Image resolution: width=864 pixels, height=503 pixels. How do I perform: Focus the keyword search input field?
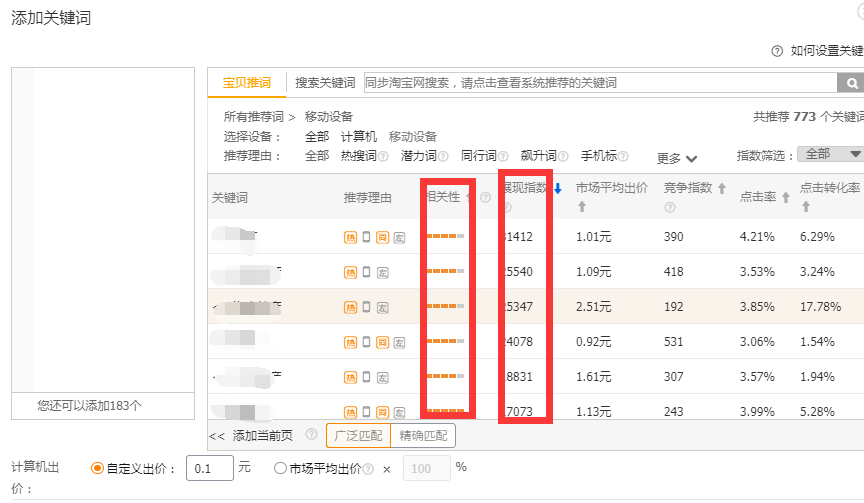pyautogui.click(x=601, y=83)
